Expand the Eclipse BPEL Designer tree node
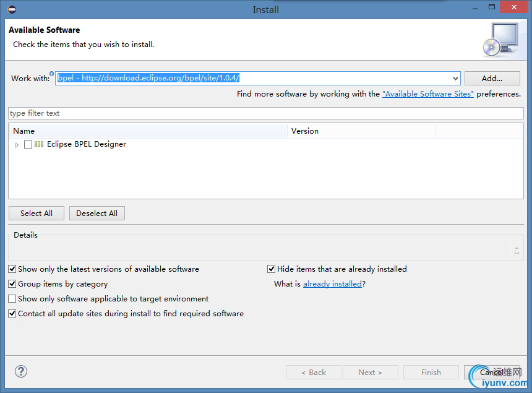Viewport: 532px width, 393px height. pyautogui.click(x=17, y=145)
